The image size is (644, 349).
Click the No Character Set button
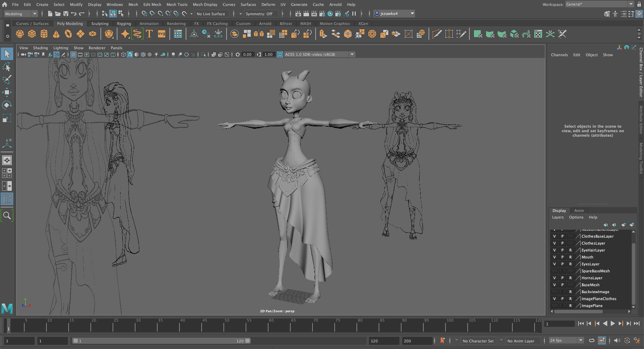tap(478, 341)
